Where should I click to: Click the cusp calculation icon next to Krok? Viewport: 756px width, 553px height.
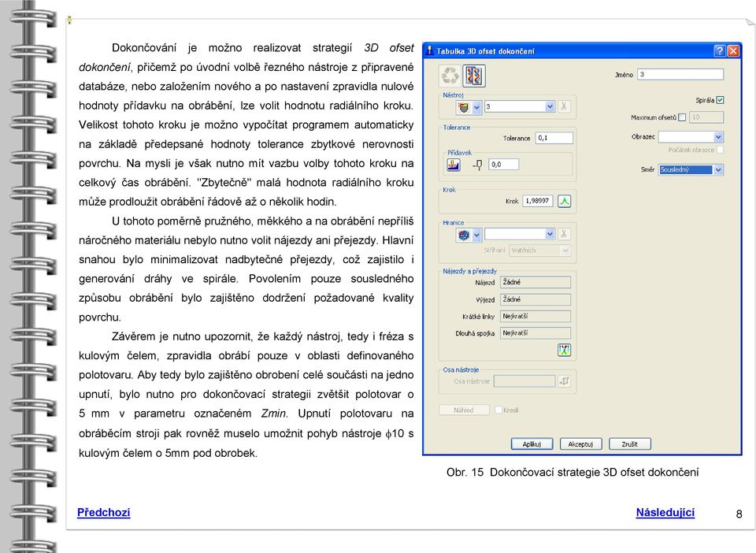564,201
